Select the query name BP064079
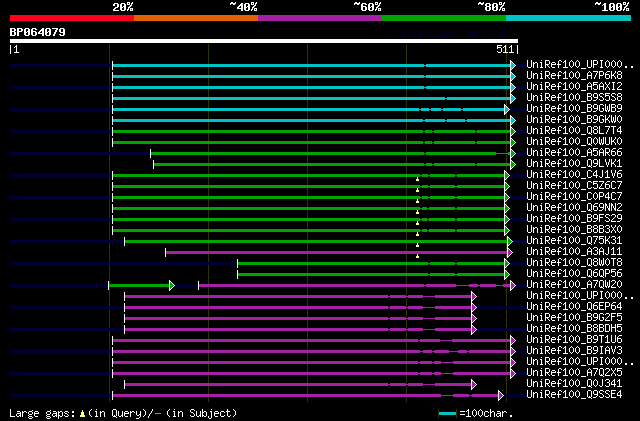This screenshot has height=421, width=640. [x=38, y=32]
